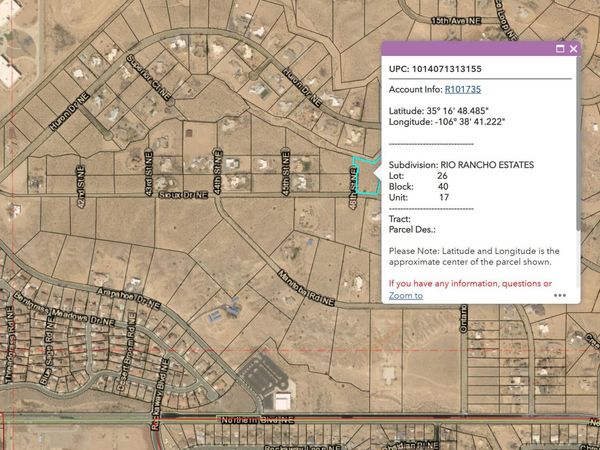600x450 pixels.
Task: Click Subdivision: RIO RANCHO ESTATES text
Action: (x=461, y=165)
